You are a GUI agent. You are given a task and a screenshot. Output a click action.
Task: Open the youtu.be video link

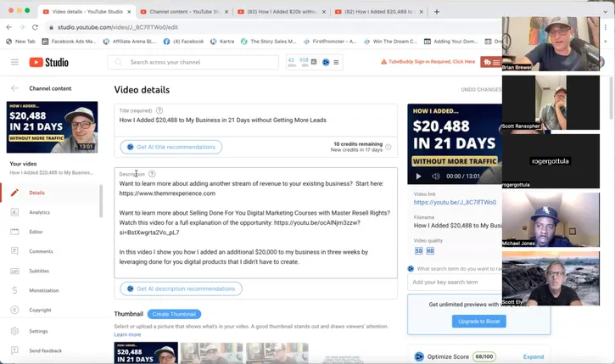[x=455, y=203]
